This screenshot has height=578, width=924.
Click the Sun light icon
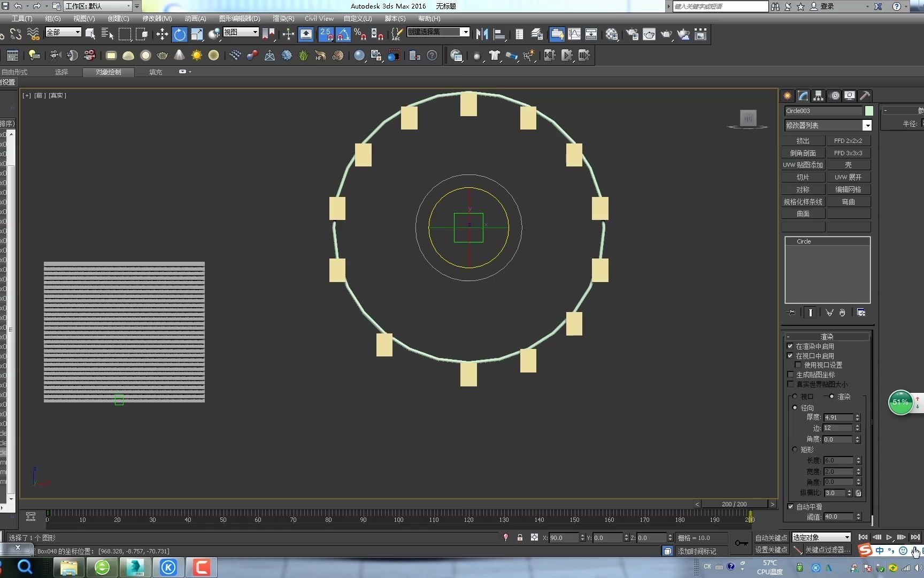(197, 56)
